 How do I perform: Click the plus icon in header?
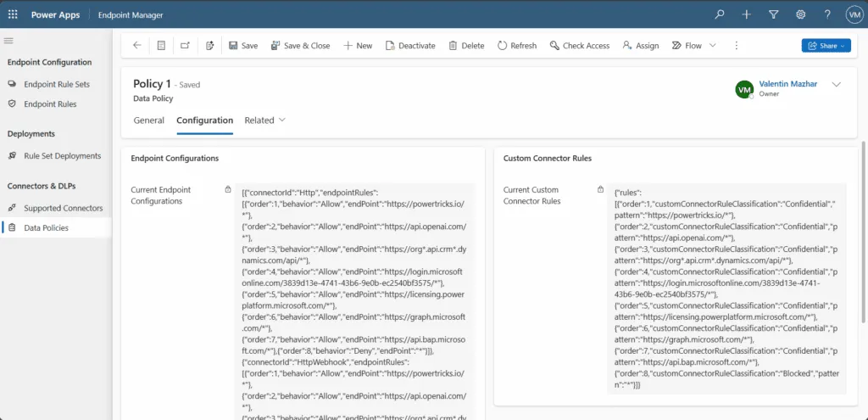(x=747, y=15)
